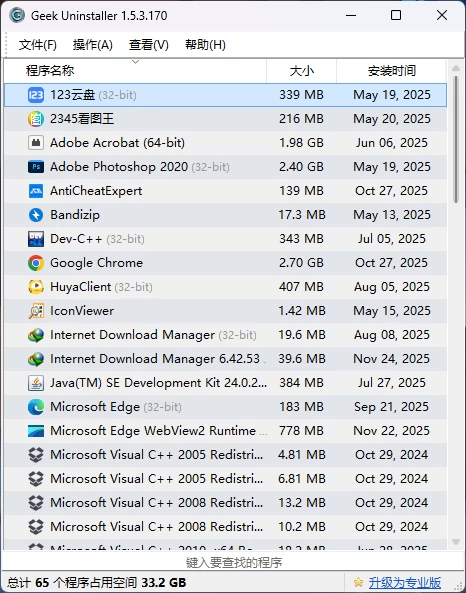
Task: Click the Bandizip icon
Action: pos(36,215)
